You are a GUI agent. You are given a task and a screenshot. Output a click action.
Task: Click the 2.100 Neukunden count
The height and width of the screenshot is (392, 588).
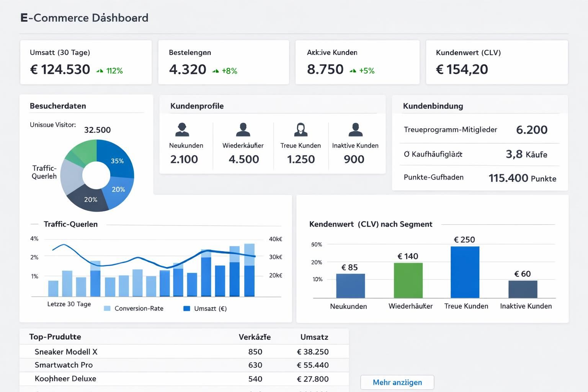click(x=184, y=159)
